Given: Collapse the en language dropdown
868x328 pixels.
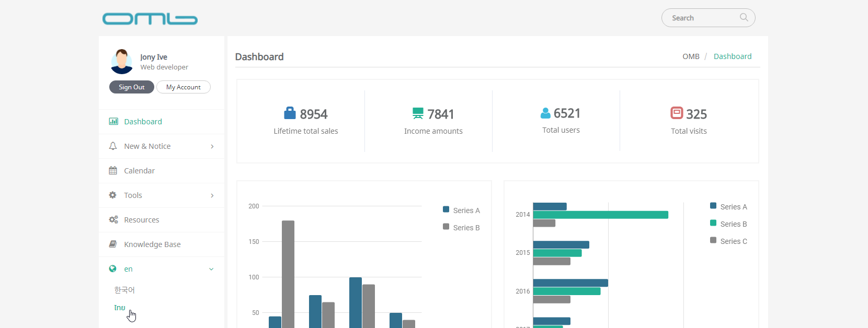Looking at the screenshot, I should tap(211, 269).
